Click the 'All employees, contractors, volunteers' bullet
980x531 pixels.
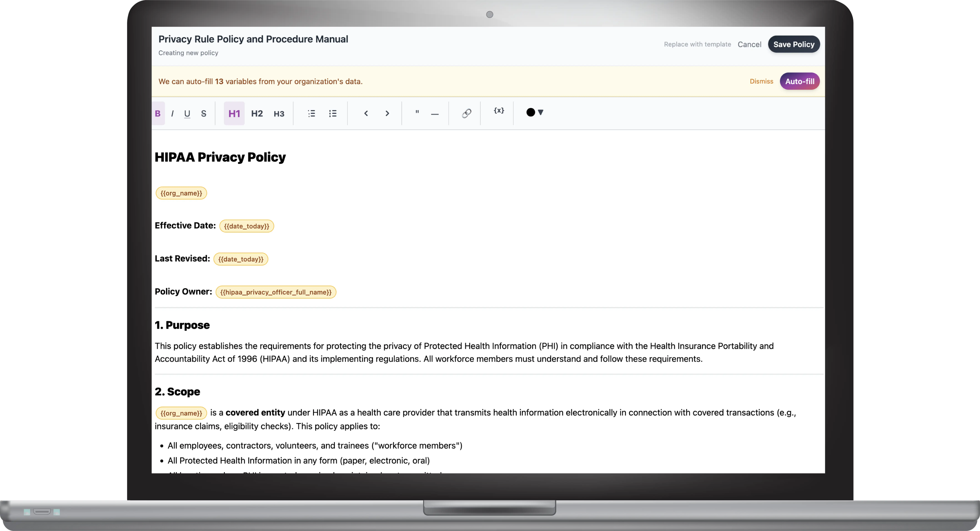[315, 446]
